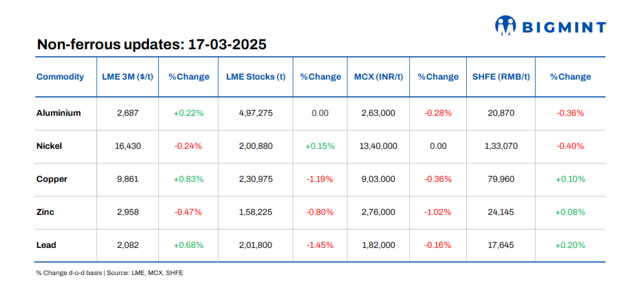The width and height of the screenshot is (644, 308).
Task: Select the Commodity column header
Action: pos(60,77)
